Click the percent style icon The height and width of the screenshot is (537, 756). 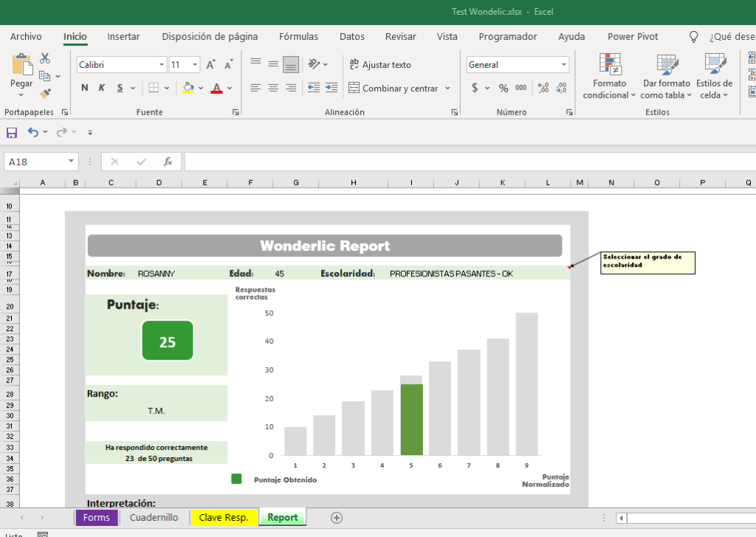504,88
